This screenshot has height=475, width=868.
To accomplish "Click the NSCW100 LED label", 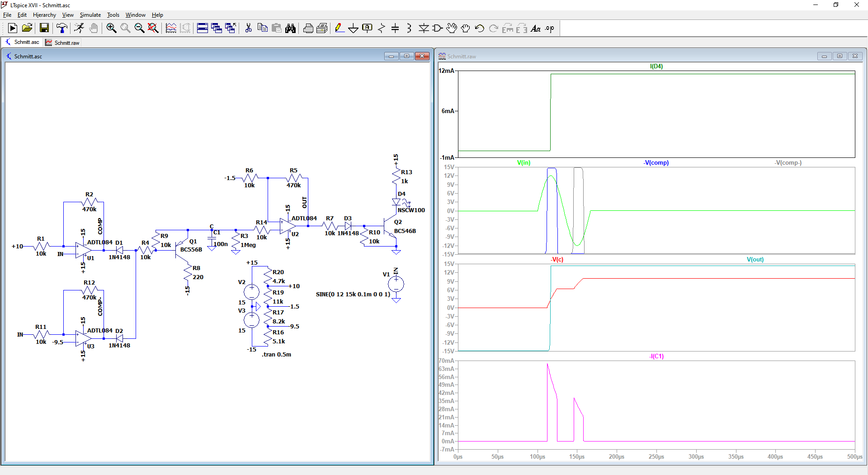I will [x=411, y=210].
